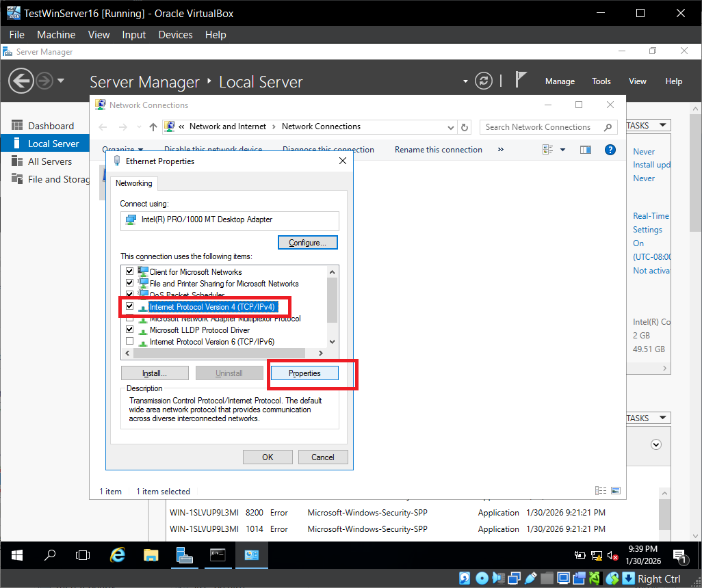The width and height of the screenshot is (702, 588).
Task: Open Windows Start menu
Action: [x=16, y=555]
